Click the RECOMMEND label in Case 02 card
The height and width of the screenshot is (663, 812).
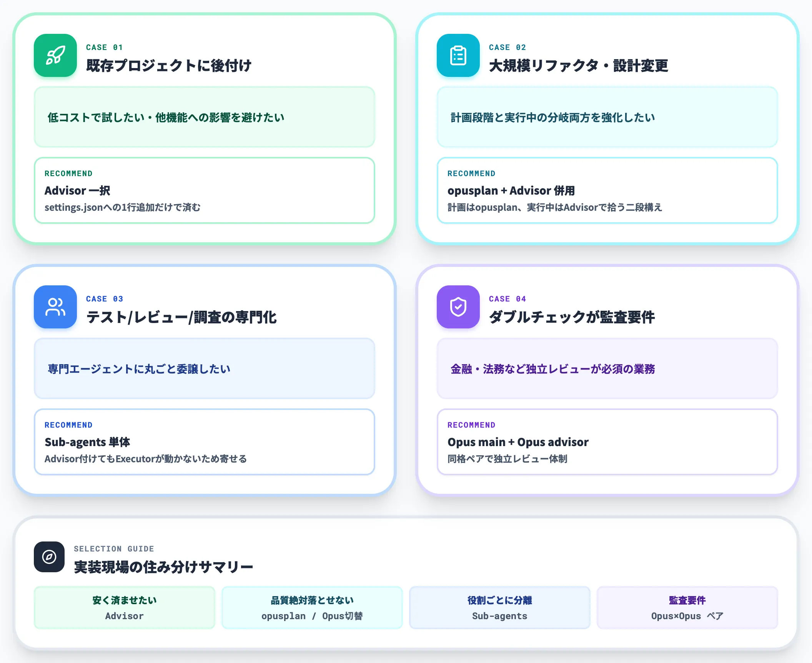pos(471,173)
